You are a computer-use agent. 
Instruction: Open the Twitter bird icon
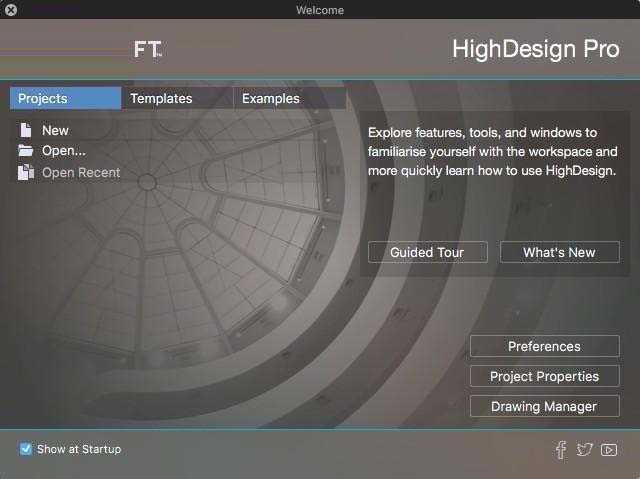(x=584, y=450)
